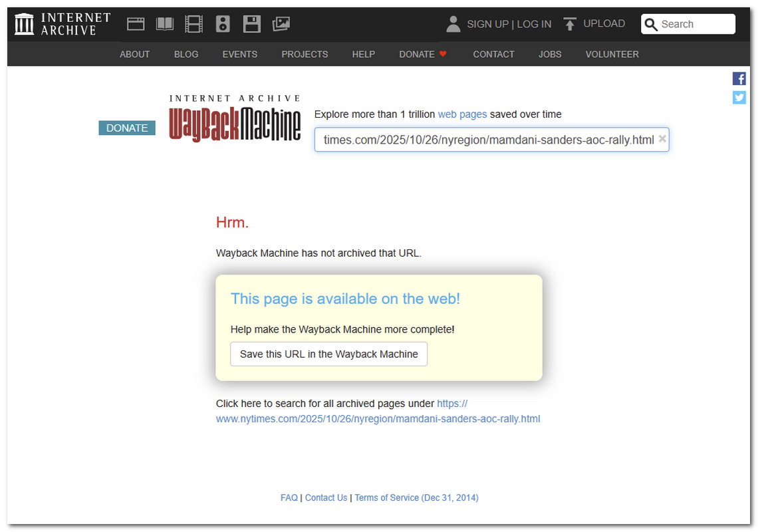Open the CONTACT menu item
Viewport: 758px width, 532px height.
pyautogui.click(x=493, y=54)
